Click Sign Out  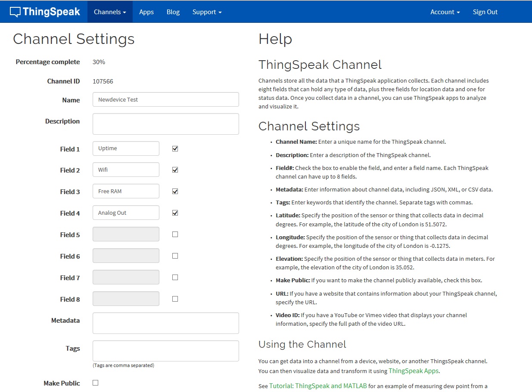485,12
